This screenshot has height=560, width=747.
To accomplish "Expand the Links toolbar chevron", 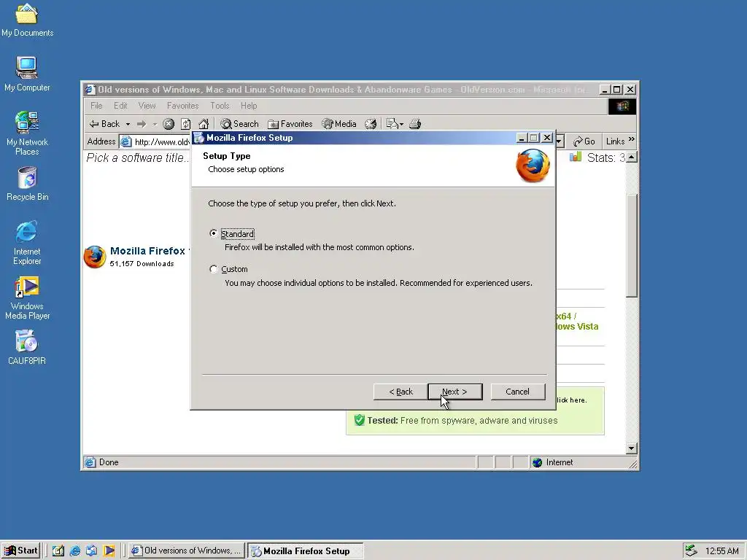I will click(x=632, y=139).
